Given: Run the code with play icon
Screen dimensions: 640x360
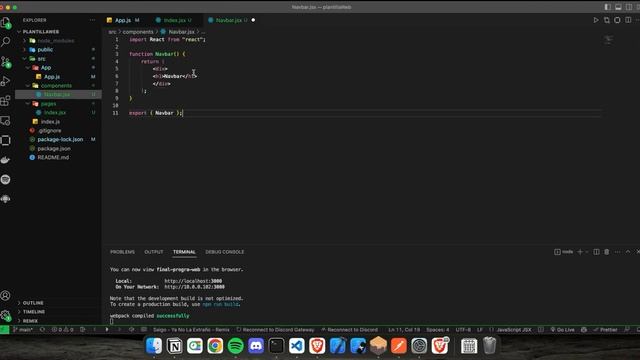Looking at the screenshot, I should pos(596,20).
